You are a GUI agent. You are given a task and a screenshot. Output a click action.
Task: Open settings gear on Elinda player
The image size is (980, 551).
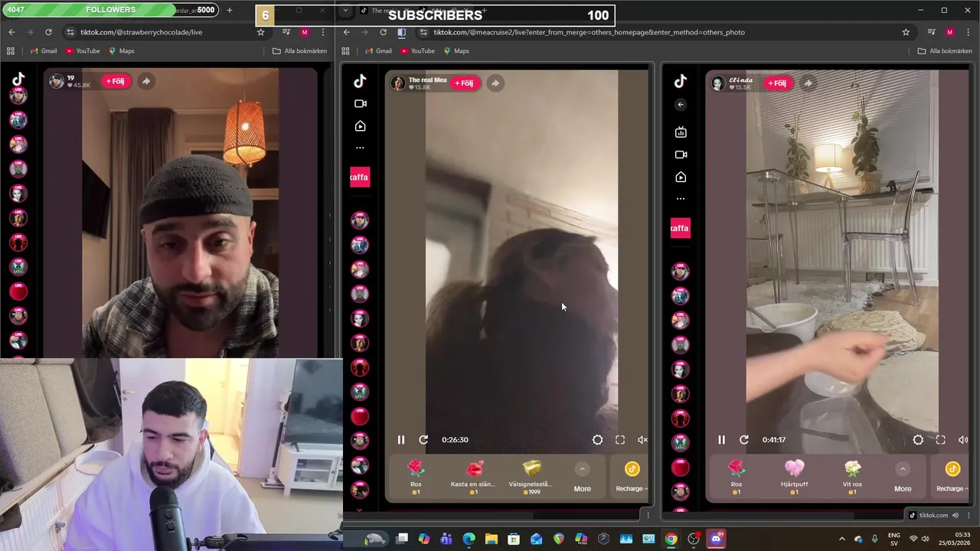[918, 440]
